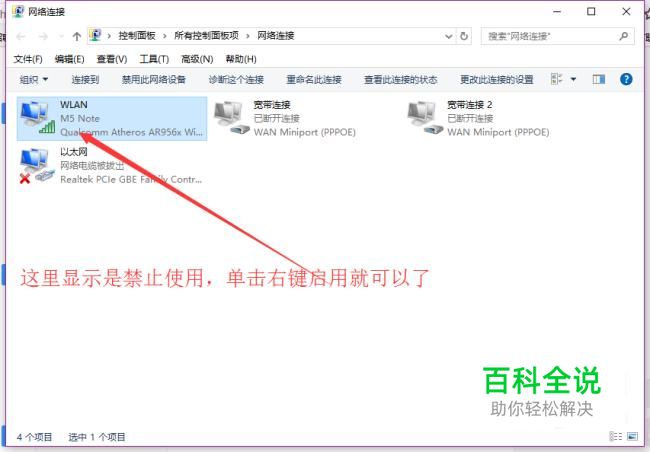Click 网络电缆被拔出 status text

(x=92, y=166)
